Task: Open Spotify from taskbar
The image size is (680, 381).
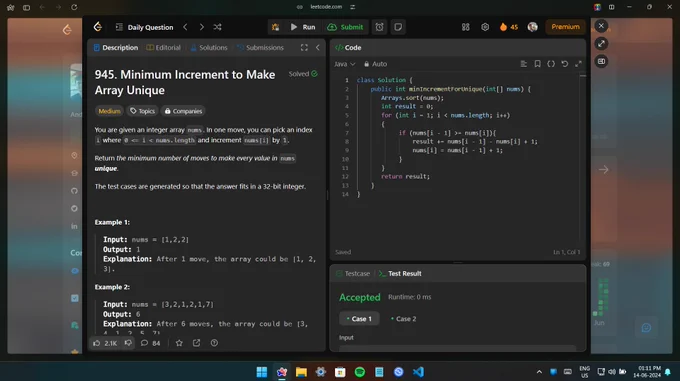Action: pyautogui.click(x=360, y=372)
